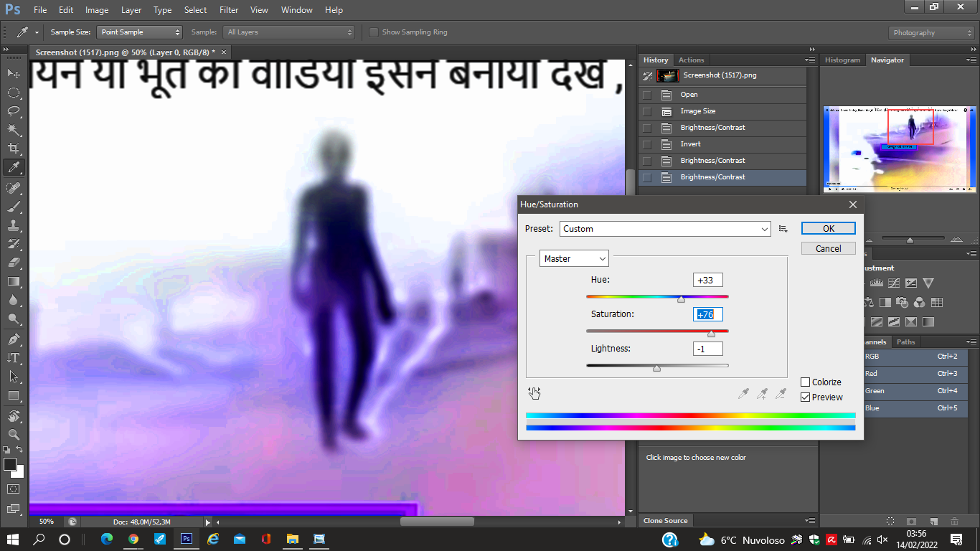Click the Hue/Saturation preset options icon
980x551 pixels.
[783, 229]
